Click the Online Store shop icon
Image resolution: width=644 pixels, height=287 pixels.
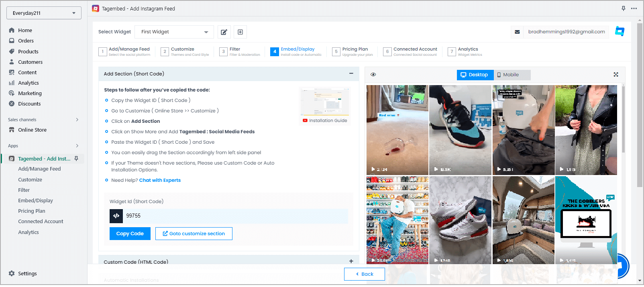tap(12, 130)
